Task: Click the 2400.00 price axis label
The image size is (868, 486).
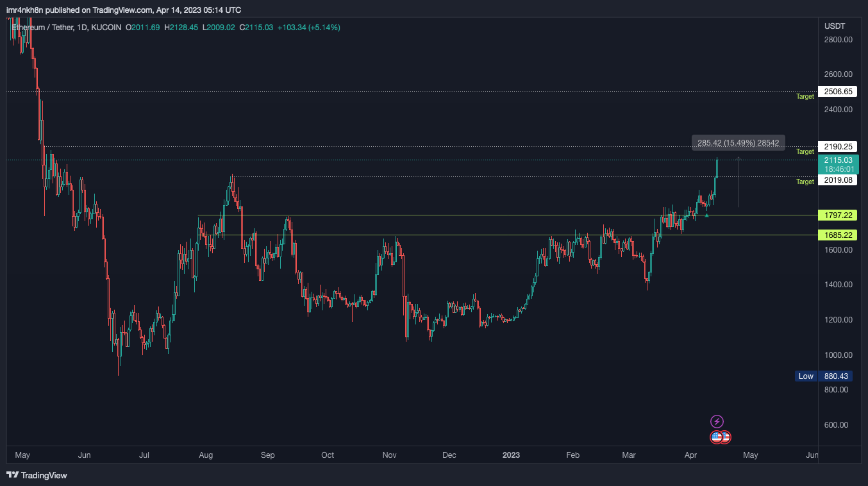Action: click(838, 110)
